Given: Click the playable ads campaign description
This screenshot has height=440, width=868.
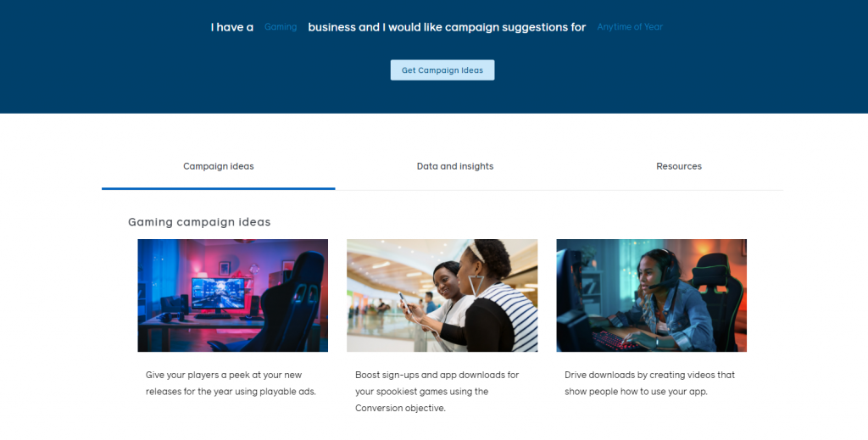Looking at the screenshot, I should click(231, 383).
